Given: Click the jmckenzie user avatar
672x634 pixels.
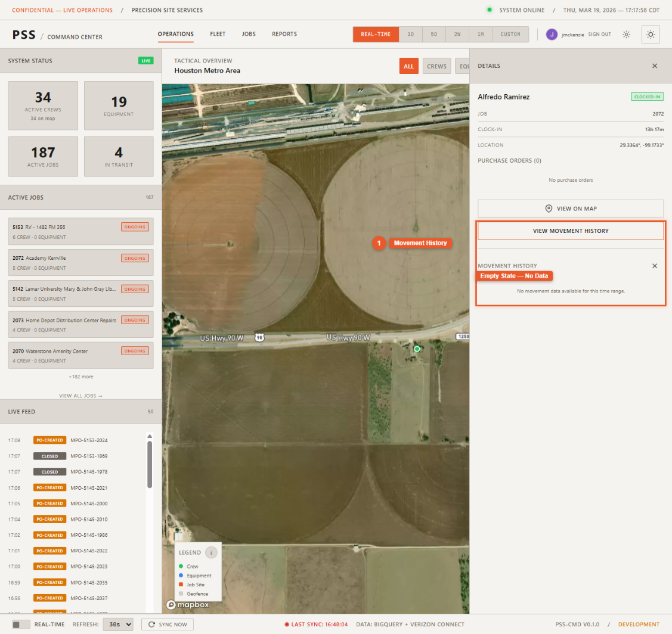Looking at the screenshot, I should click(552, 35).
